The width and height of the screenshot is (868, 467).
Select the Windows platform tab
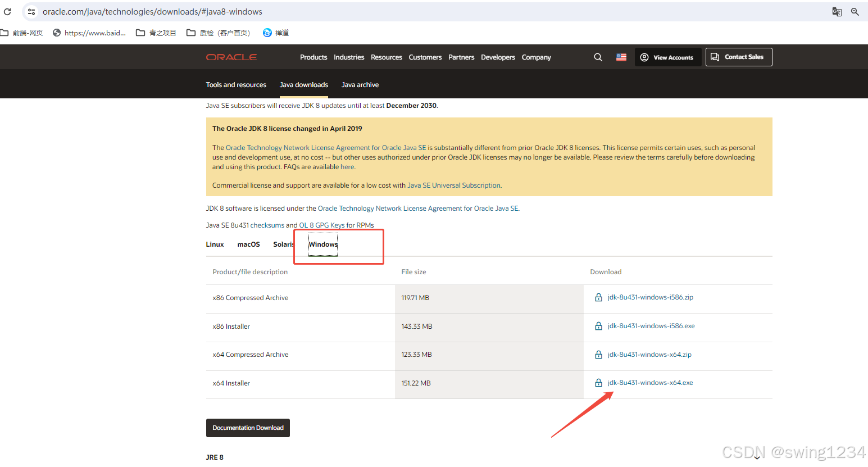point(323,244)
